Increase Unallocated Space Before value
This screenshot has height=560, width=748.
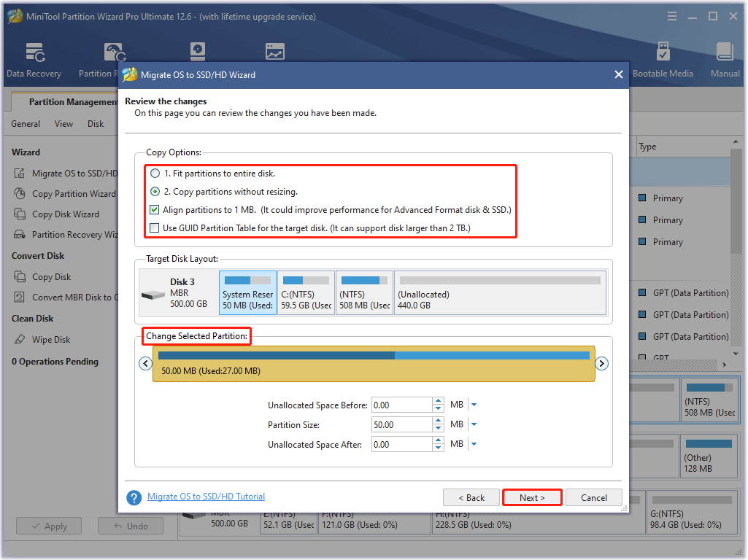[x=438, y=401]
